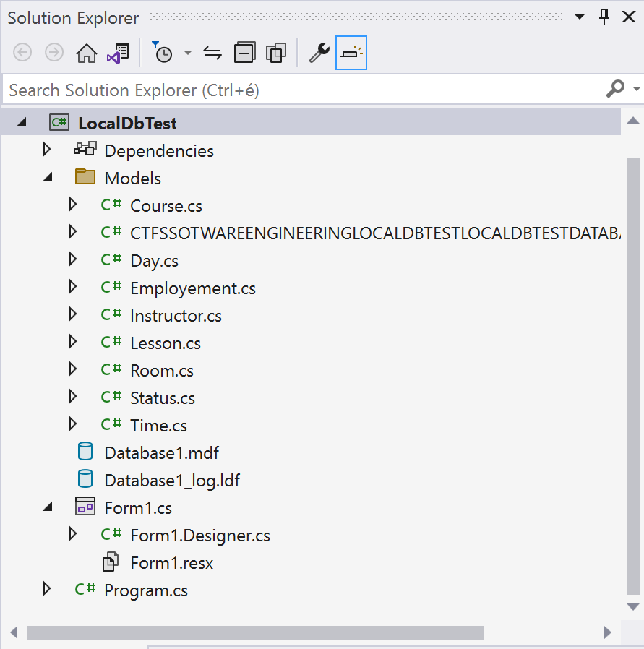
Task: Toggle the Preview Selected Items button
Action: [x=351, y=53]
